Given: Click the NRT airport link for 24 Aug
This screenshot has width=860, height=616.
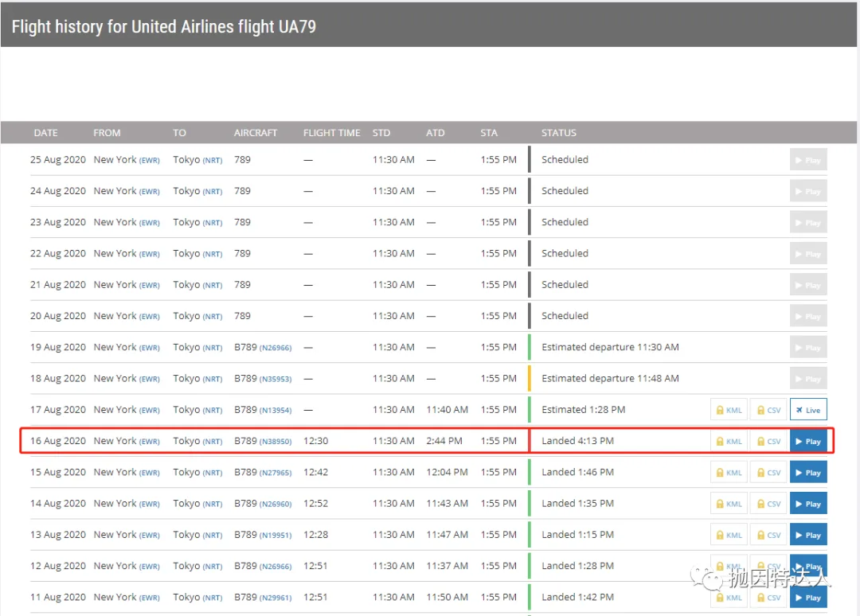Looking at the screenshot, I should point(212,192).
